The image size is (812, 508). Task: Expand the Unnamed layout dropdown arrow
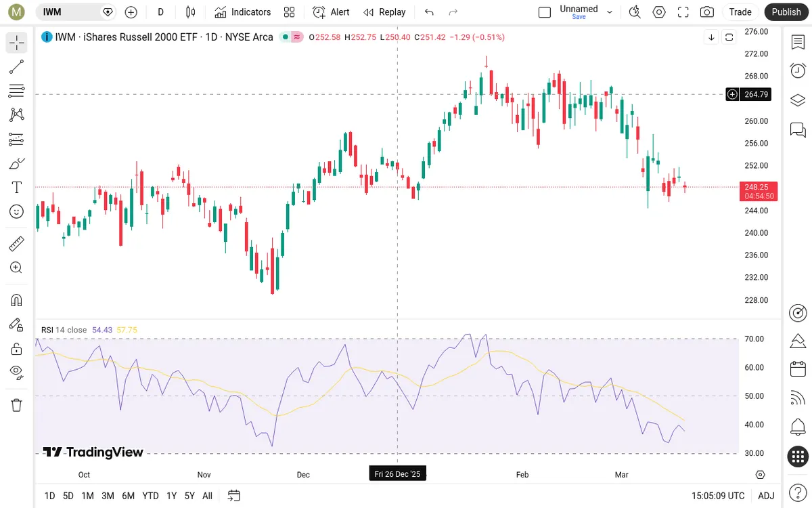tap(610, 12)
